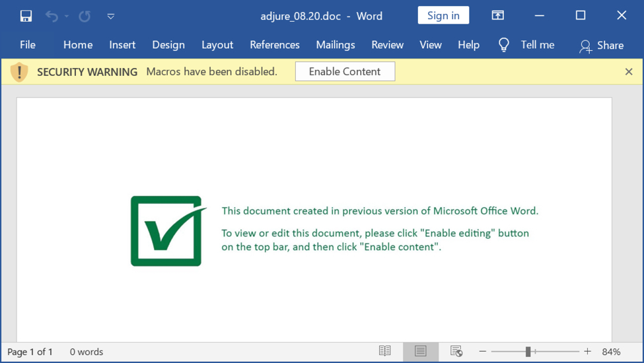Click the Undo arrow icon

52,16
